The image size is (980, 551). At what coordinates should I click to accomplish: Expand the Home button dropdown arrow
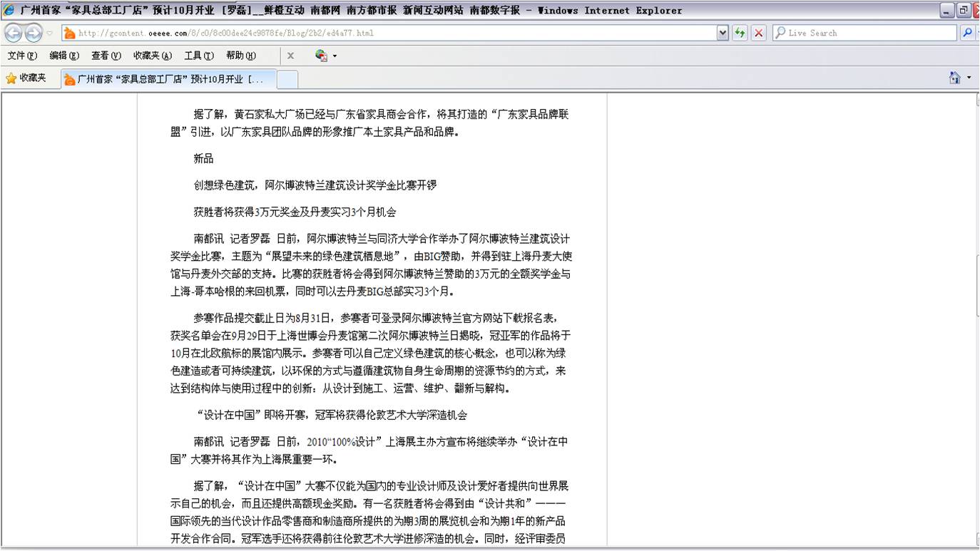point(969,78)
